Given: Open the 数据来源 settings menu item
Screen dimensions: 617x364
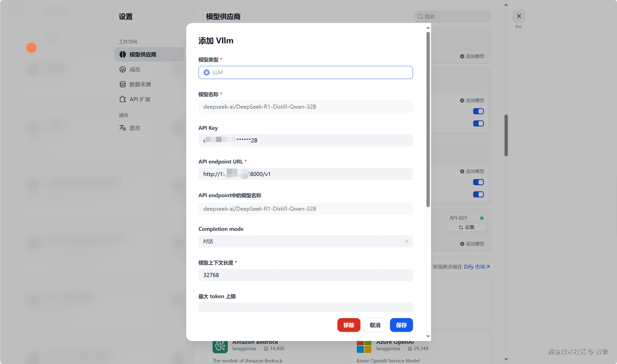Looking at the screenshot, I should tap(140, 84).
